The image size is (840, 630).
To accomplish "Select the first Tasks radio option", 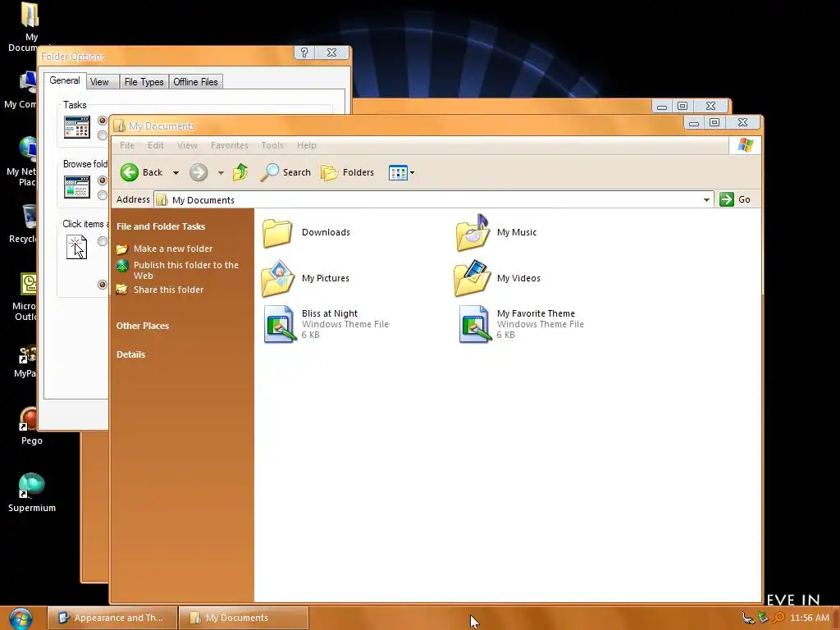I will tap(103, 120).
